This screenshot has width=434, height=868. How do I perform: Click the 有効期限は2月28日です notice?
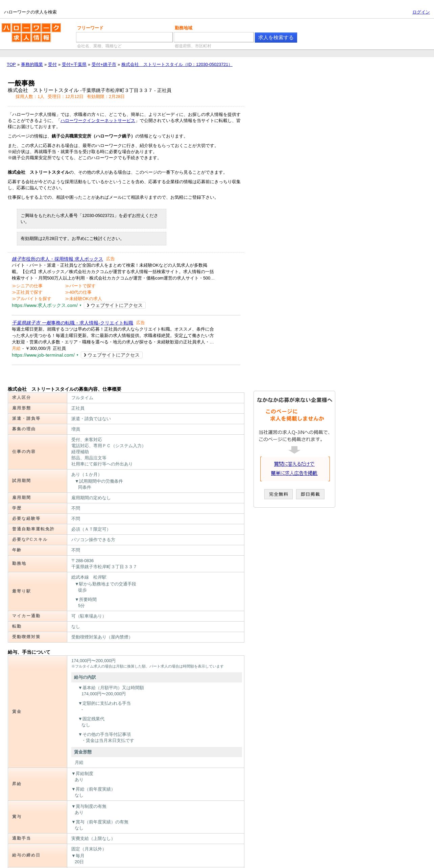point(92,239)
